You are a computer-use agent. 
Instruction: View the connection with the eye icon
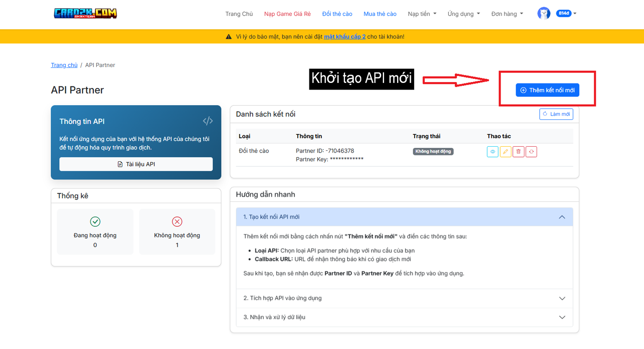492,152
